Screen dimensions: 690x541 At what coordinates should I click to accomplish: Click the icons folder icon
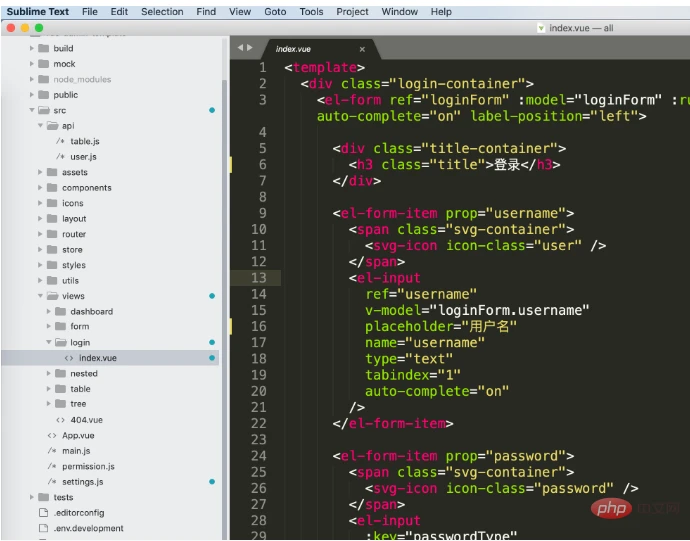[52, 203]
